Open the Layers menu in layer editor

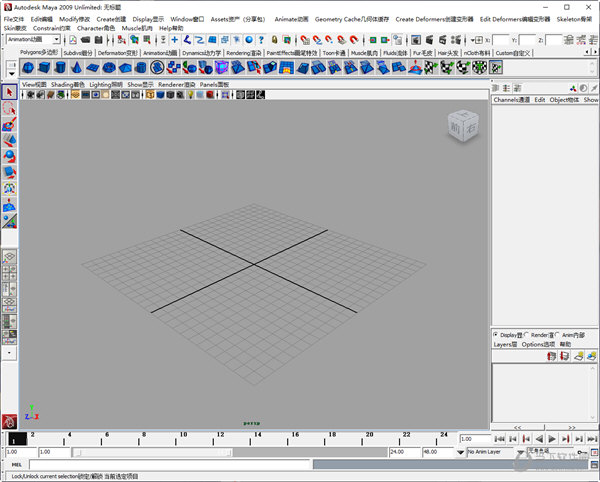point(505,344)
